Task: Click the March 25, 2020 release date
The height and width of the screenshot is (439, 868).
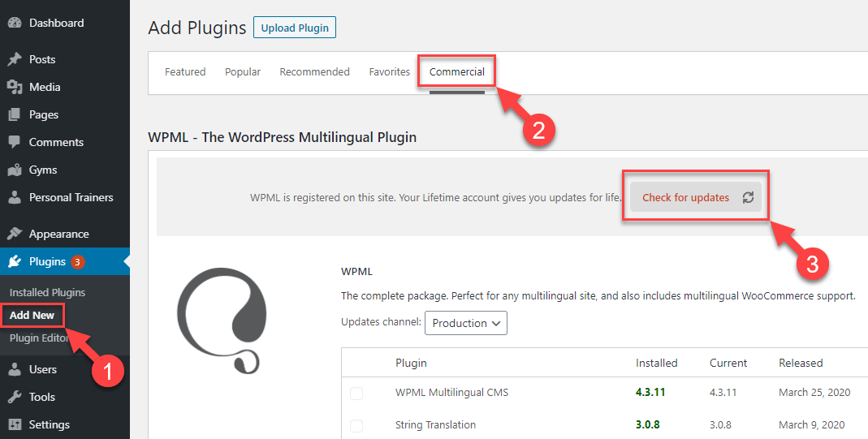Action: tap(814, 393)
